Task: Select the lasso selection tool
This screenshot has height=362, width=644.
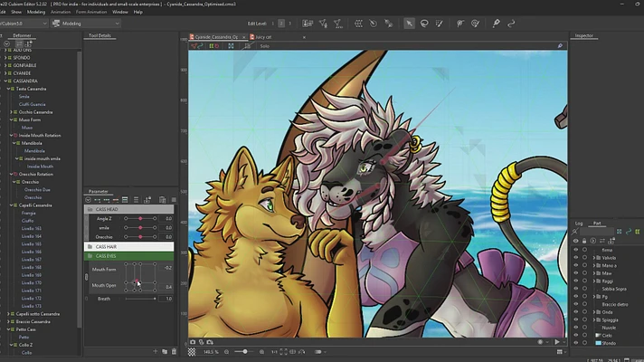Action: [424, 24]
